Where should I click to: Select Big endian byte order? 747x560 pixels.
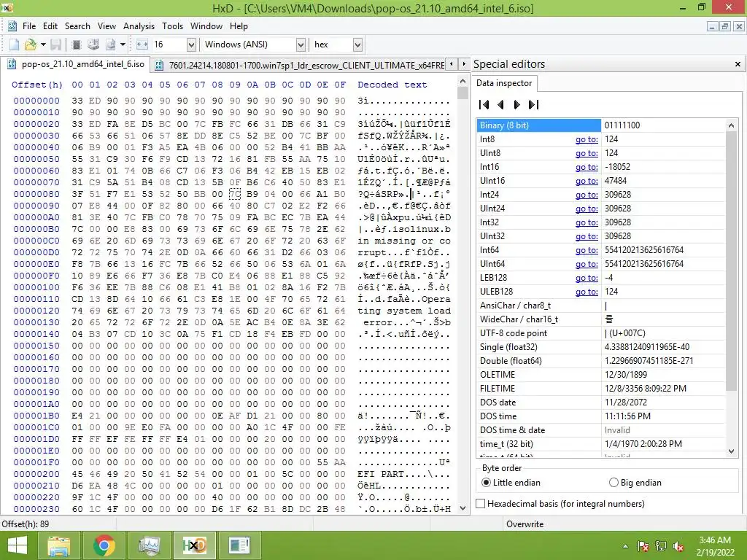(635, 483)
